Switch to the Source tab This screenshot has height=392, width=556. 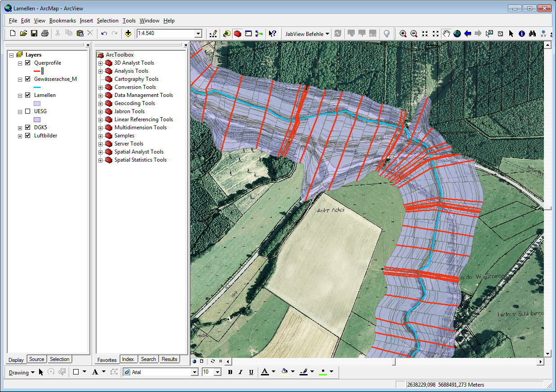click(37, 359)
